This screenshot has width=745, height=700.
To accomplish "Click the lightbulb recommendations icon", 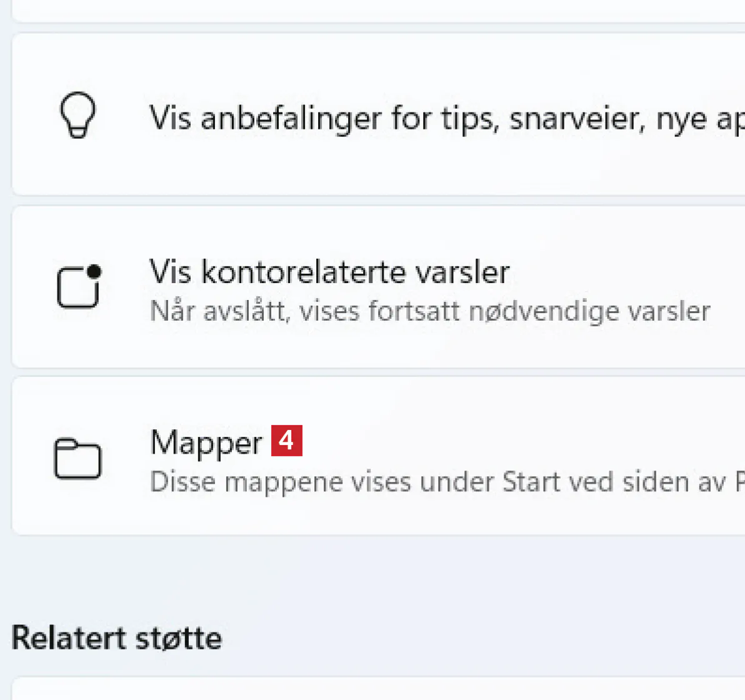I will [x=77, y=116].
